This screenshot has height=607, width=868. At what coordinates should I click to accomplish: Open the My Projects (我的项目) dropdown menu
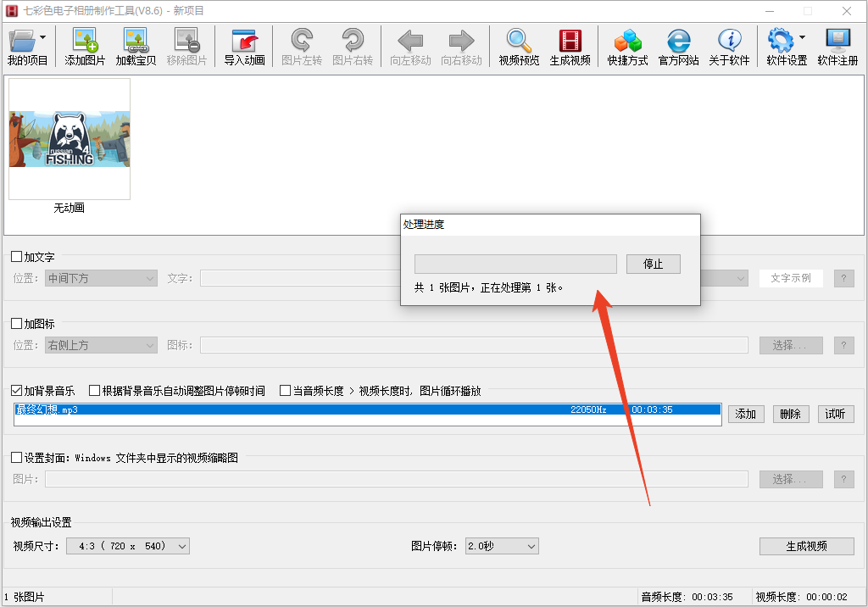click(x=28, y=46)
